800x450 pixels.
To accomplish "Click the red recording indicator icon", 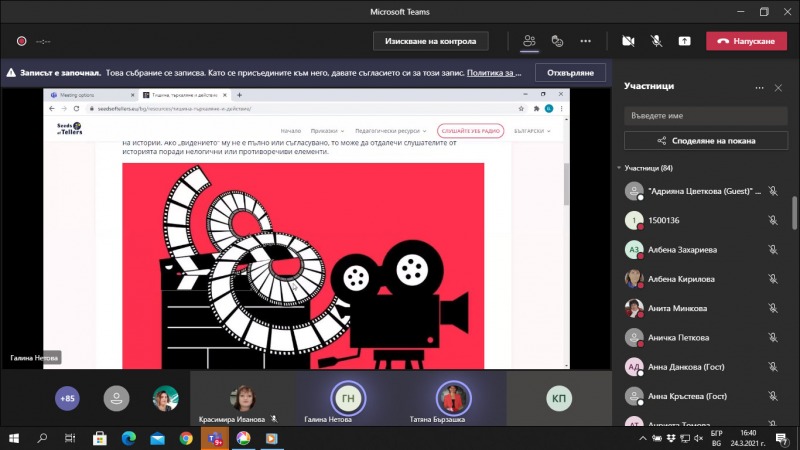I will tap(21, 41).
